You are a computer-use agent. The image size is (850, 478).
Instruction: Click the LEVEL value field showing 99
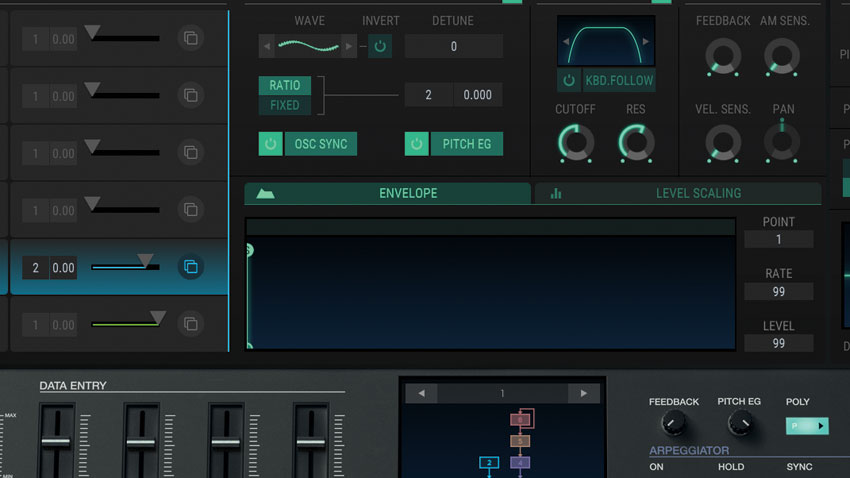[778, 344]
